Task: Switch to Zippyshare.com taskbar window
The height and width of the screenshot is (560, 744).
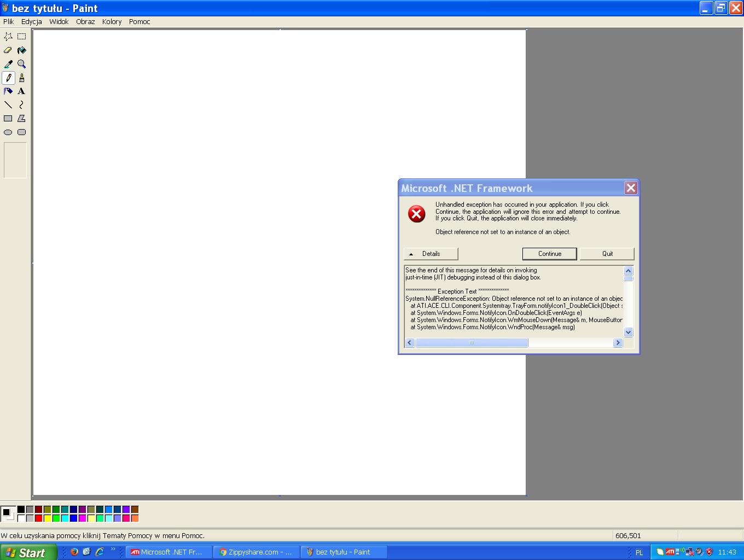Action: (x=256, y=552)
